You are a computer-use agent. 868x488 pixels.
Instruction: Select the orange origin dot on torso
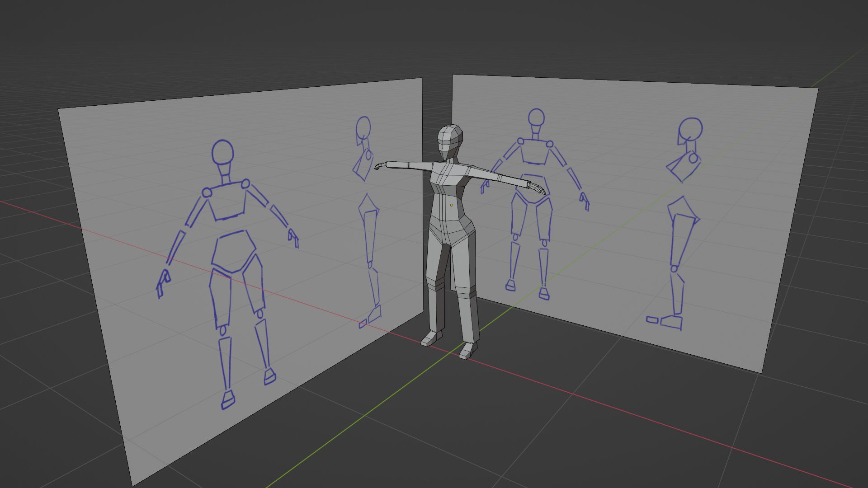451,205
